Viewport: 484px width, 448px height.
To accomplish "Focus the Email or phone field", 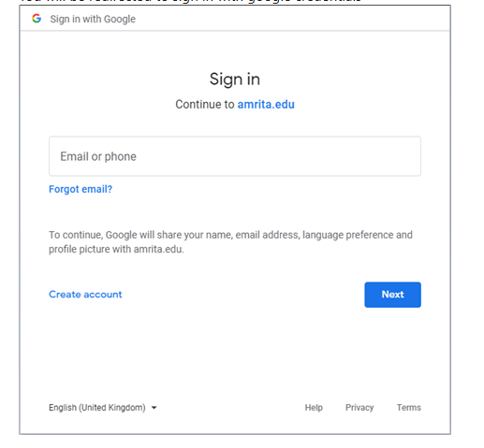I will 235,156.
